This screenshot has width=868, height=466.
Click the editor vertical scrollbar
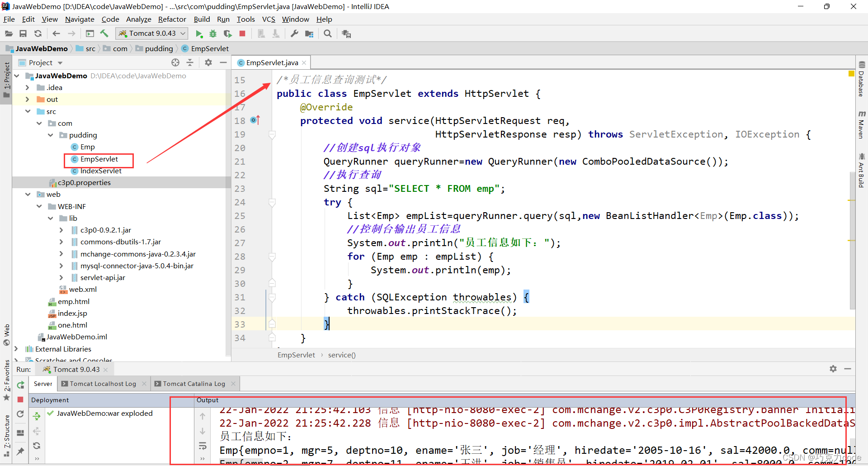(852, 240)
